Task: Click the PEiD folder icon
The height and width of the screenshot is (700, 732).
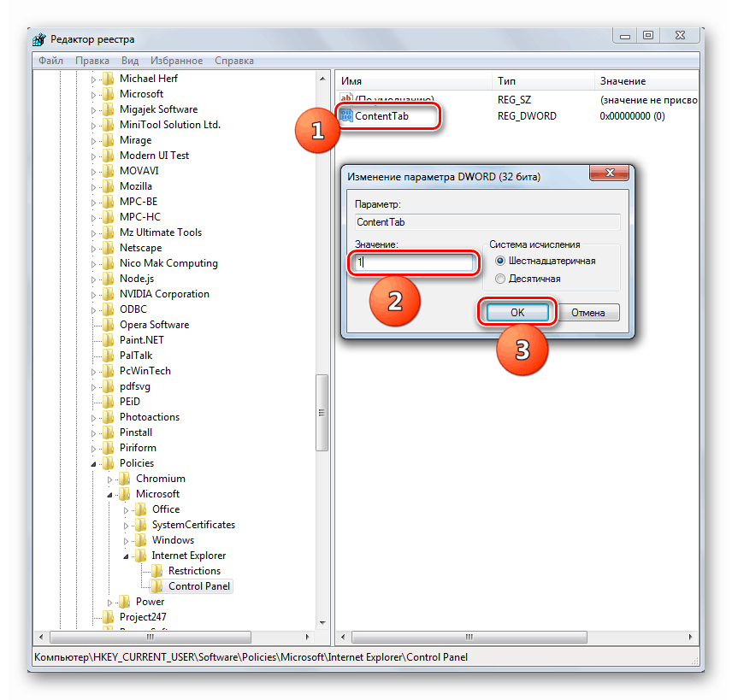Action: (109, 402)
